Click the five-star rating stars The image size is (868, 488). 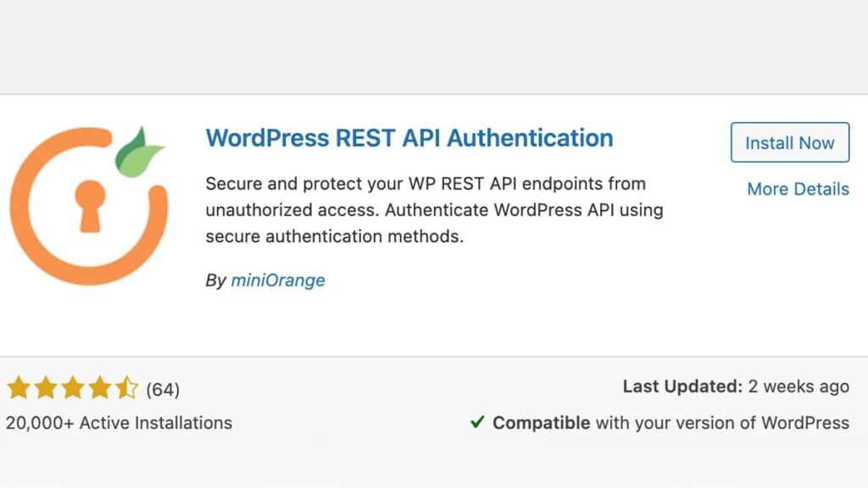click(73, 388)
